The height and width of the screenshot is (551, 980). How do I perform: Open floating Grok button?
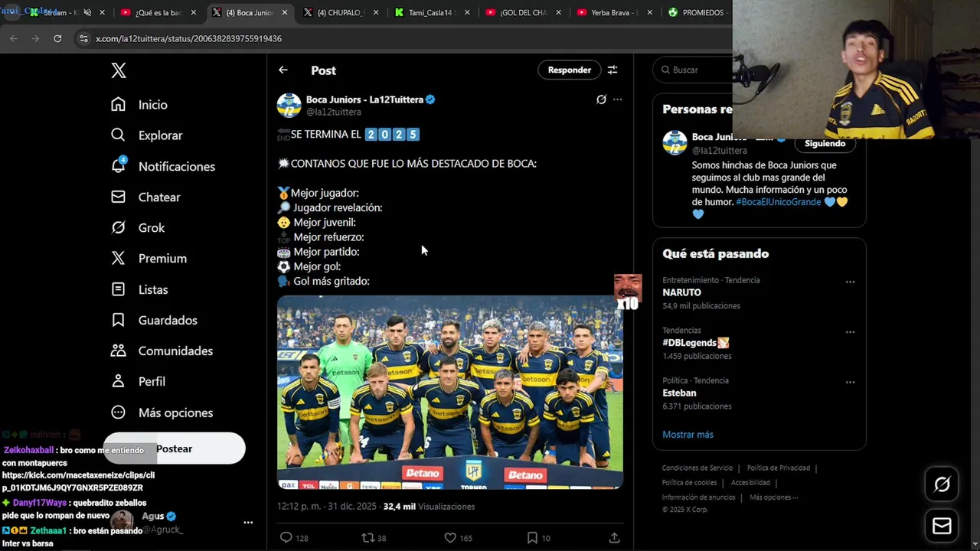click(942, 484)
